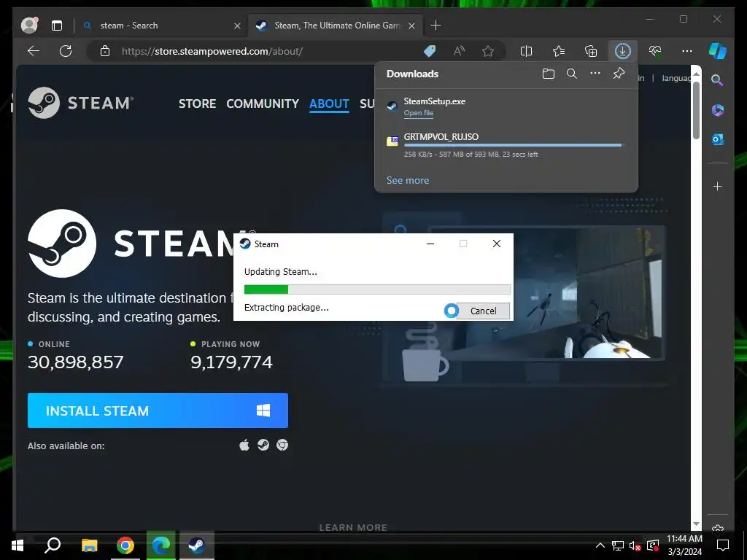Click GRTMPVOL_RU.ISO download progress bar
Image resolution: width=747 pixels, height=560 pixels.
[x=514, y=145]
